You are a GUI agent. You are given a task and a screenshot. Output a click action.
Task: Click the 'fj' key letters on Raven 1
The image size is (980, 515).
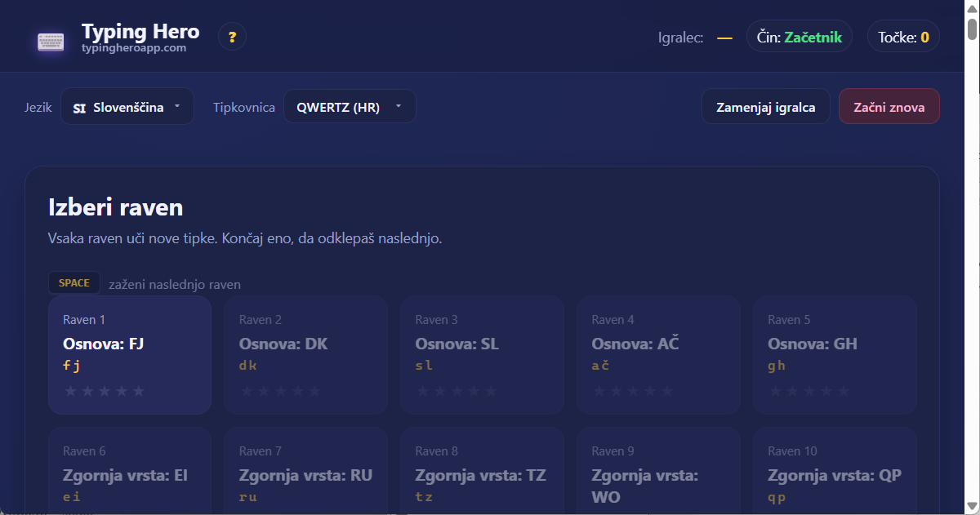[72, 366]
